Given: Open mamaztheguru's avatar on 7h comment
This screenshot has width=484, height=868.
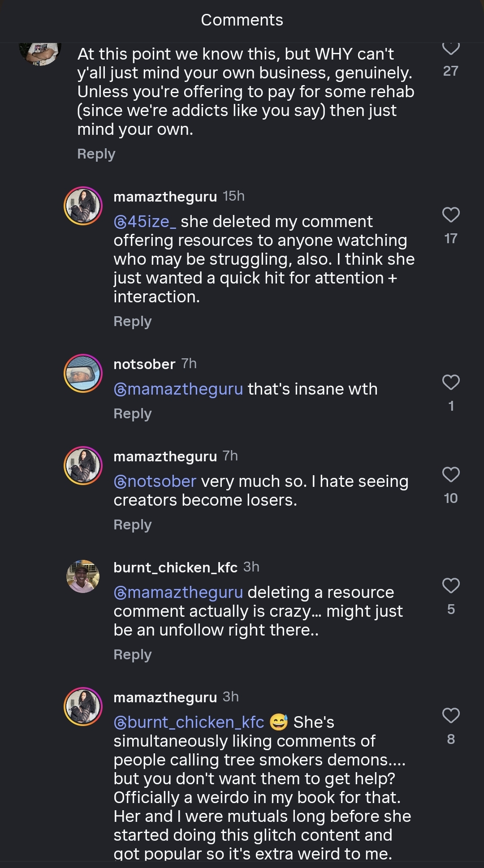Looking at the screenshot, I should [x=83, y=465].
